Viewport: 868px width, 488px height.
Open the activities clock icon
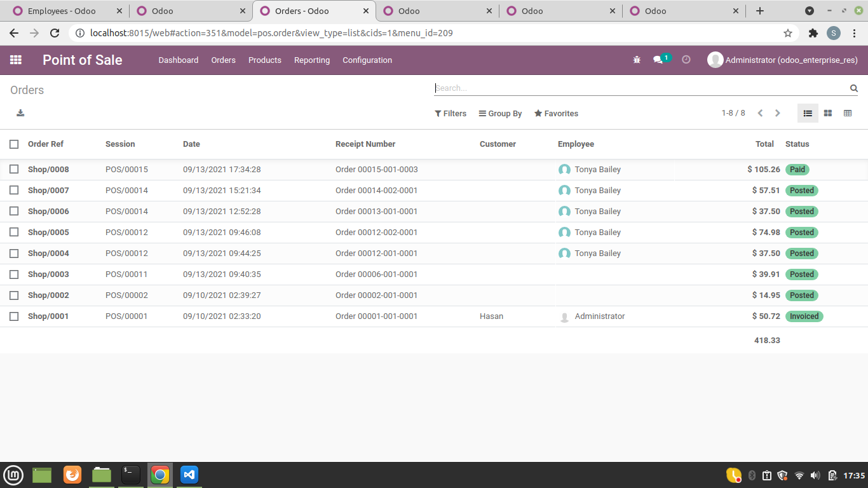coord(686,60)
